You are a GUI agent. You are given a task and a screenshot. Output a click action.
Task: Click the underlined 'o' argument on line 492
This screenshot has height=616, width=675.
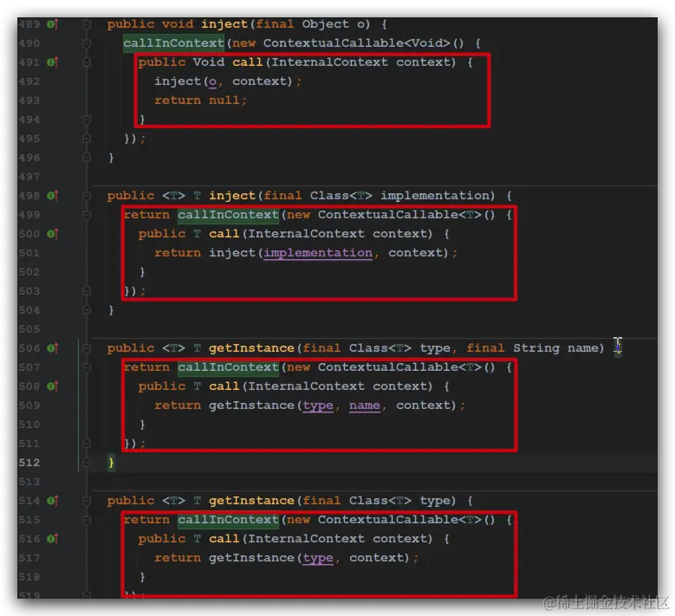[x=212, y=81]
